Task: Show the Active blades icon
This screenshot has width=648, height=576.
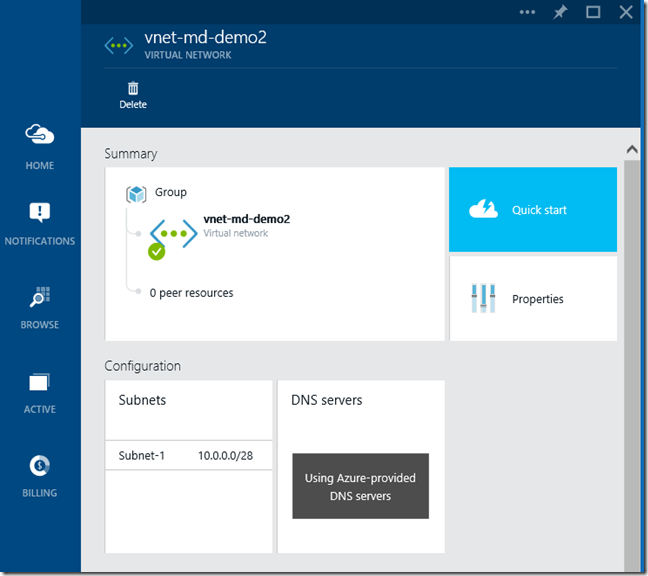Action: point(40,381)
